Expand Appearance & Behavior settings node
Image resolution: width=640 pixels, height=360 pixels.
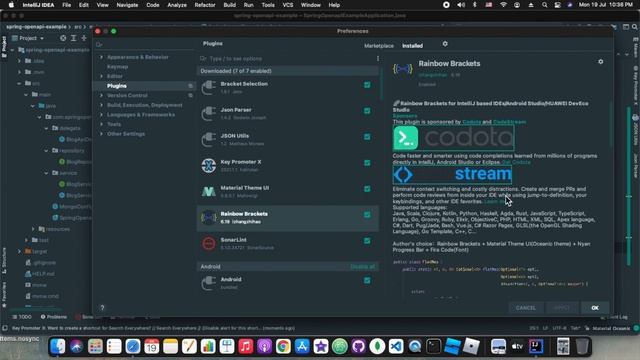pyautogui.click(x=102, y=57)
